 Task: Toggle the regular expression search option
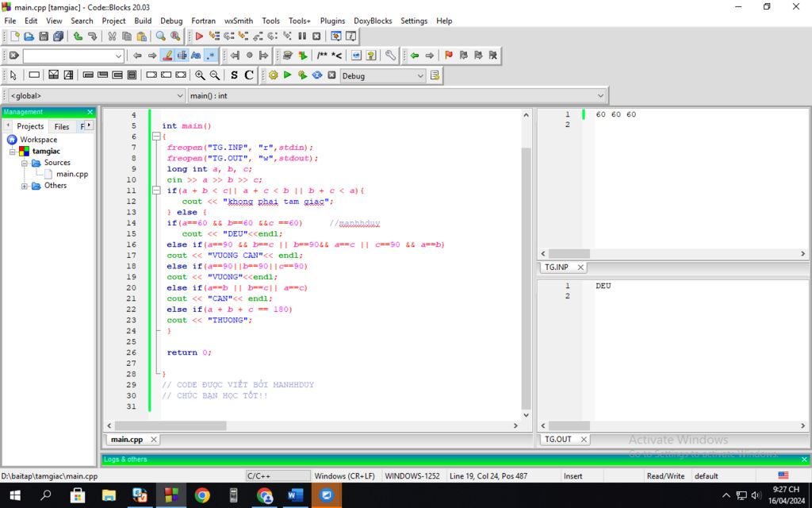tap(211, 56)
